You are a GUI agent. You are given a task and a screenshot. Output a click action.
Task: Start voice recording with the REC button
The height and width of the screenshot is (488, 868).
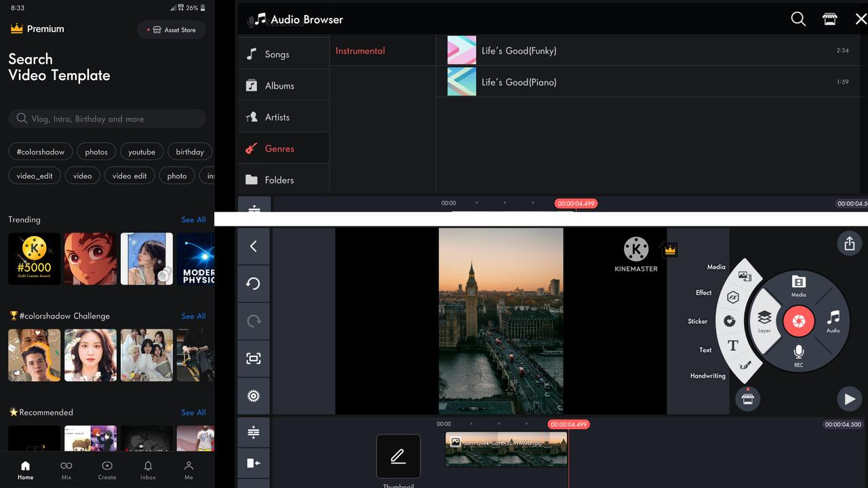[799, 356]
